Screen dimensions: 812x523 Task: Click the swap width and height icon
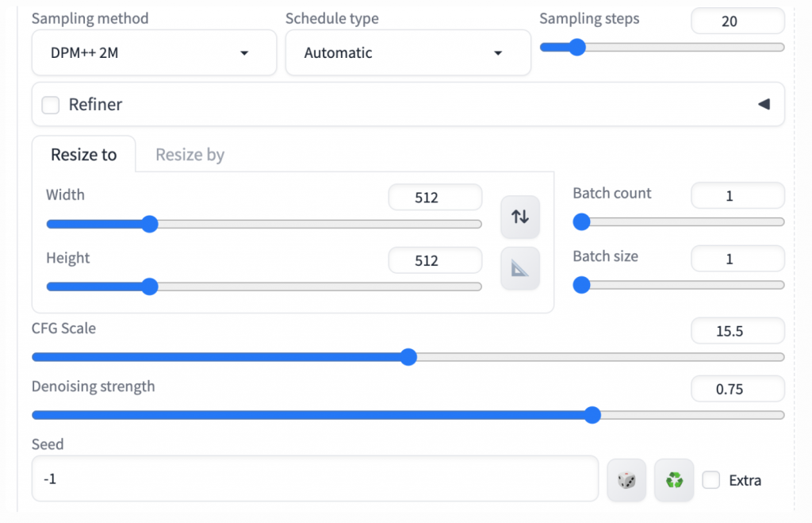click(520, 217)
